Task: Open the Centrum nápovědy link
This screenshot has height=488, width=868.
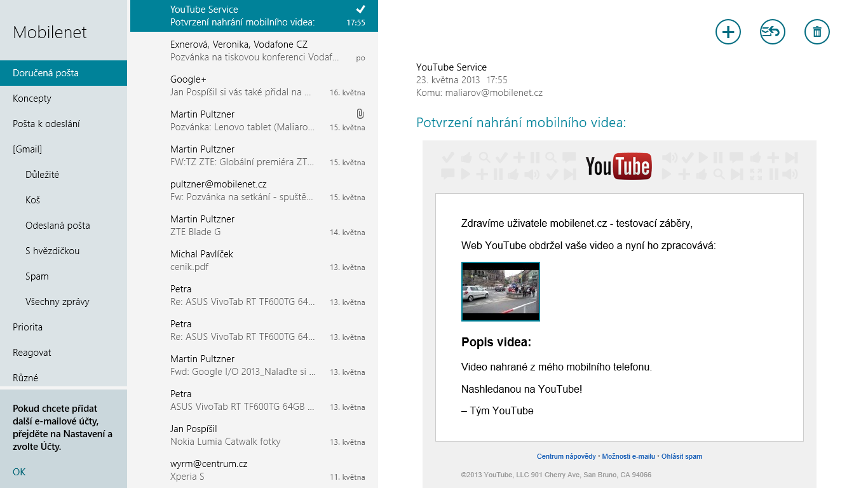Action: (566, 456)
